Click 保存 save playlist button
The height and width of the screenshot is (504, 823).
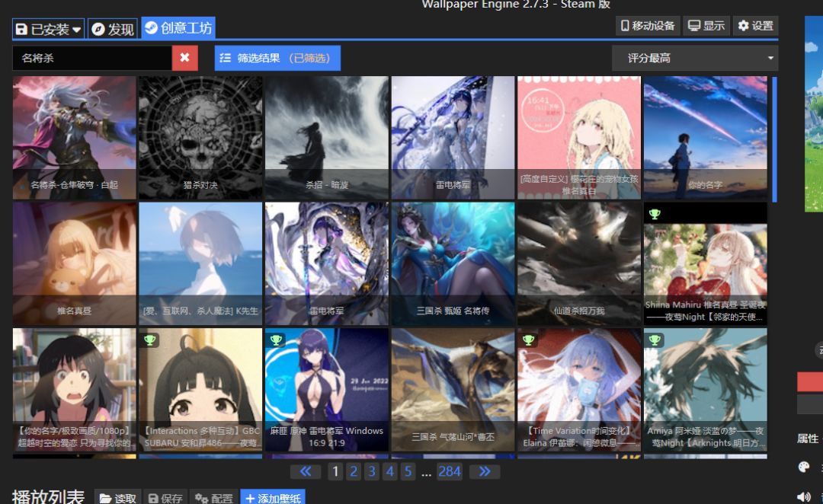[x=165, y=497]
